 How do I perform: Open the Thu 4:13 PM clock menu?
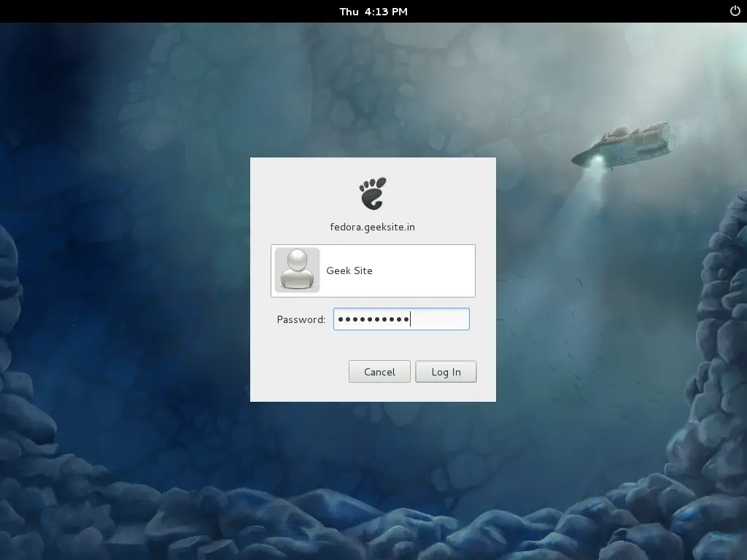[x=373, y=12]
